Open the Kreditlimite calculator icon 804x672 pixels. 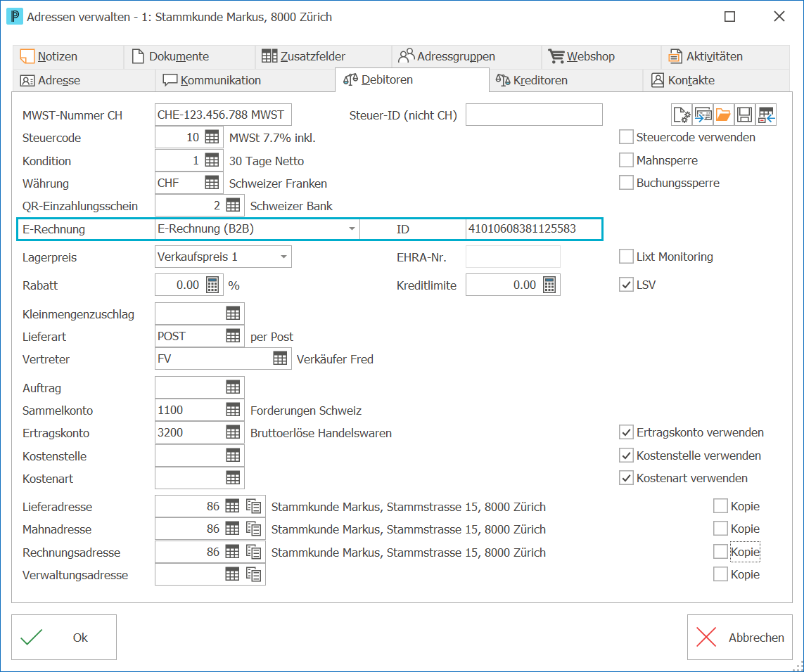[549, 285]
